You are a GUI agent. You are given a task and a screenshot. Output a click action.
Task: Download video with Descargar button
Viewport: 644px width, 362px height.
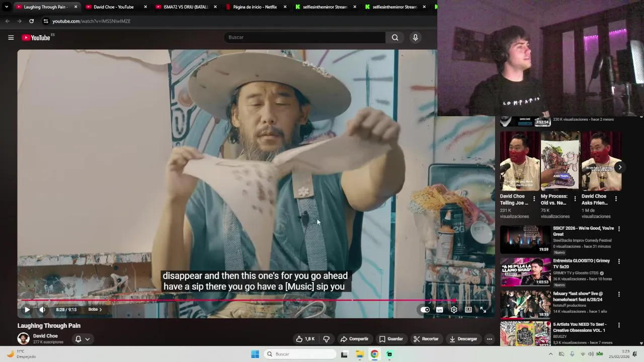(x=463, y=339)
